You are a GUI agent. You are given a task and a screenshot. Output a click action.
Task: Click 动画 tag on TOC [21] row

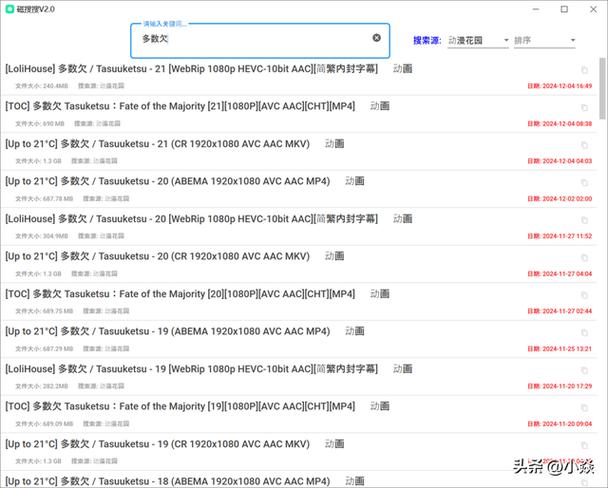[x=380, y=106]
